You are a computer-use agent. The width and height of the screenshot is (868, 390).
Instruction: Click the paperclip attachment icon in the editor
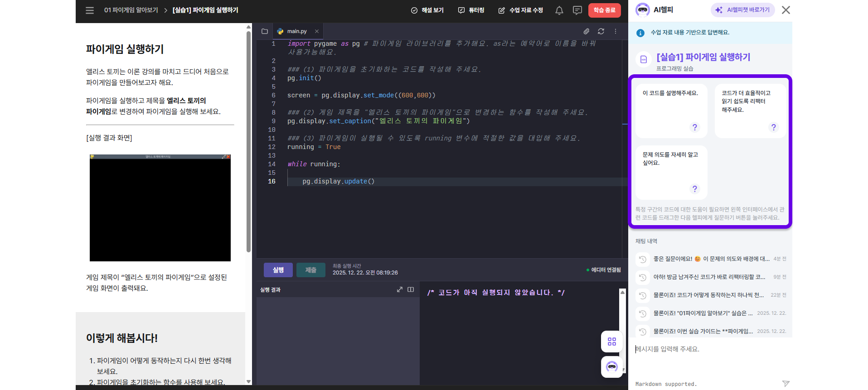point(586,31)
